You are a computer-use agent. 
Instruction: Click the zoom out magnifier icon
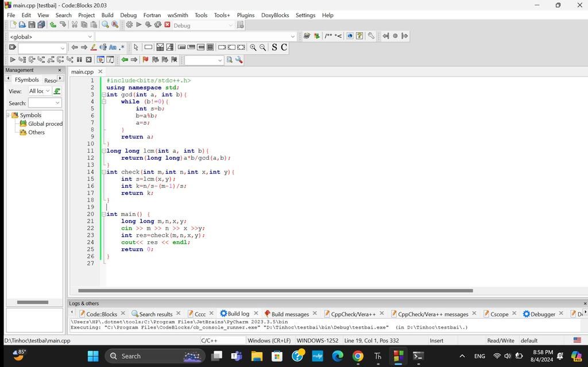click(263, 47)
